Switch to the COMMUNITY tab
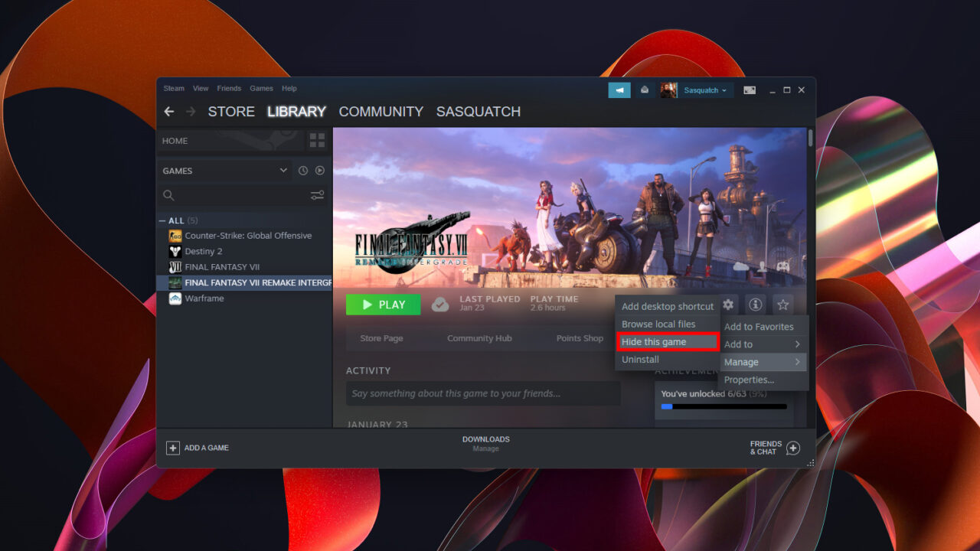The image size is (980, 551). (x=381, y=112)
